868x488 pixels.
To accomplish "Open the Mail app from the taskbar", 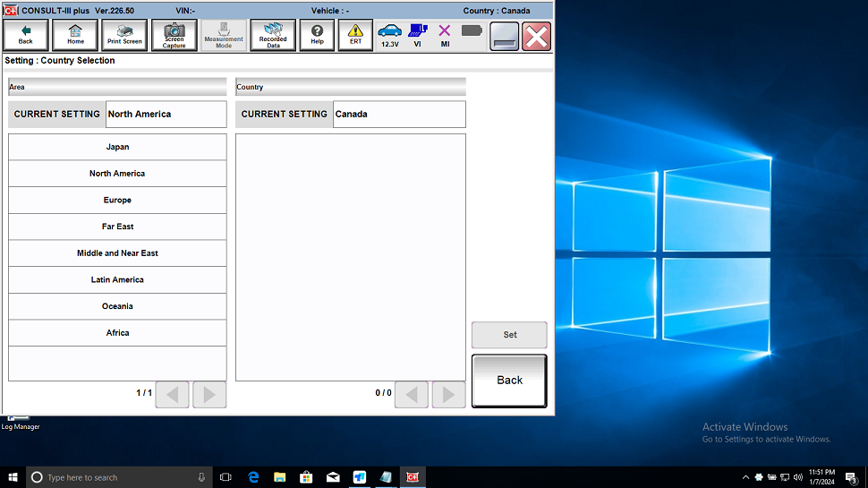I will click(x=333, y=477).
